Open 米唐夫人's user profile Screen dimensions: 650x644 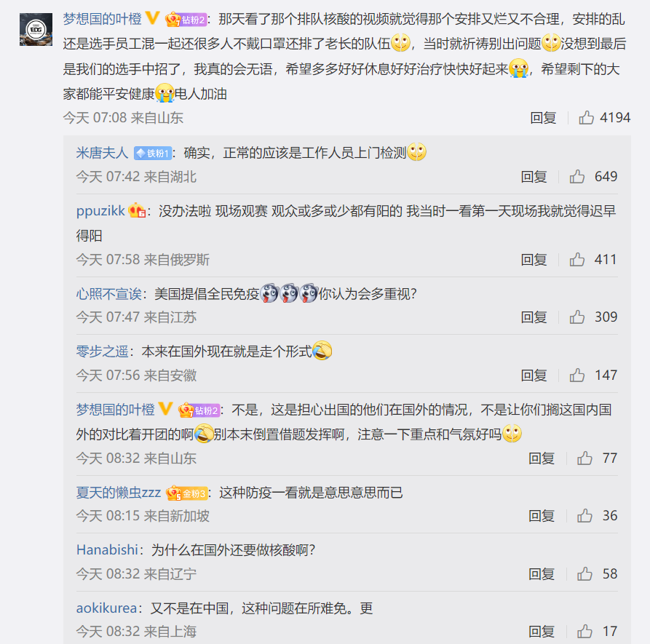[102, 153]
